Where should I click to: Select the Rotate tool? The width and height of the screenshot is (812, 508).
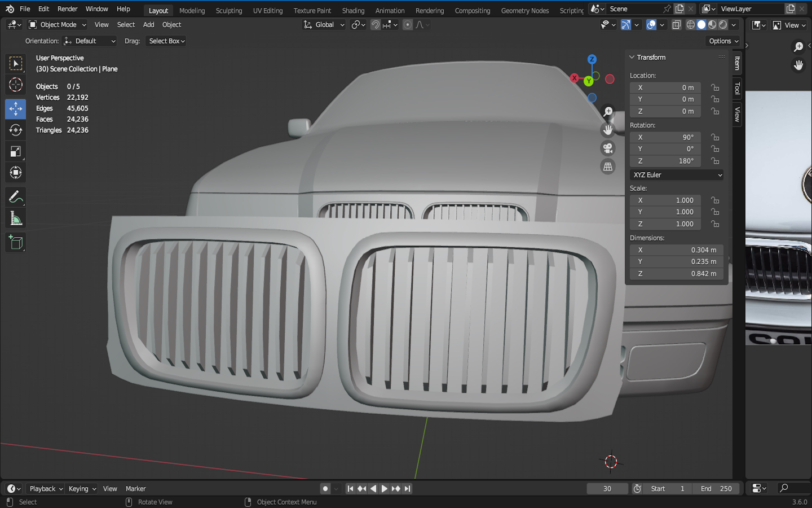[15, 130]
